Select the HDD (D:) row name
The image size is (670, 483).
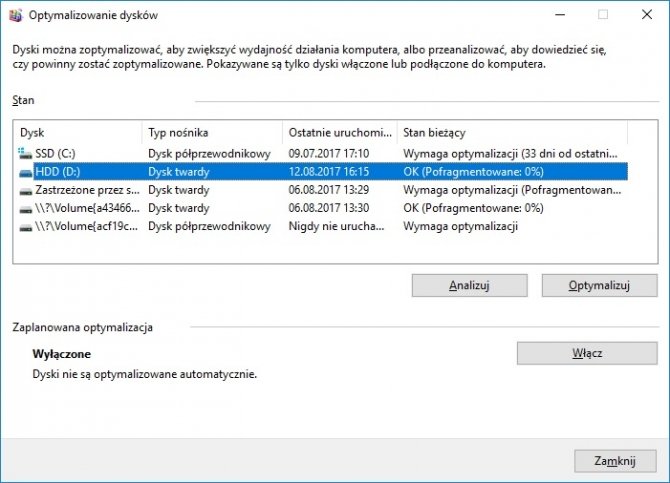[58, 172]
